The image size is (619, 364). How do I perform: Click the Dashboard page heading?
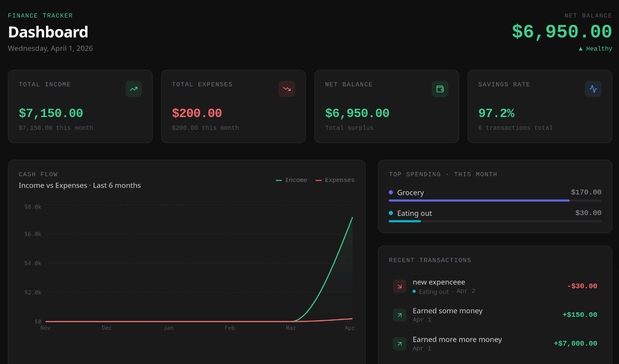click(x=48, y=32)
